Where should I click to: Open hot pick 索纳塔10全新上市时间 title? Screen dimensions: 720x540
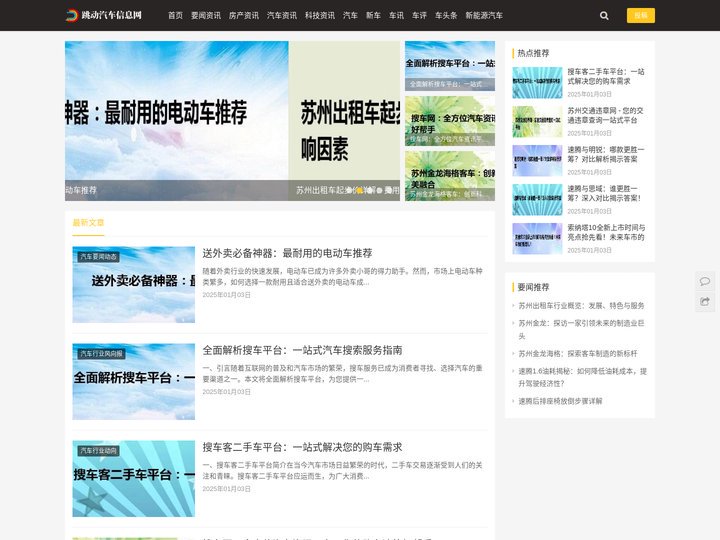click(606, 232)
